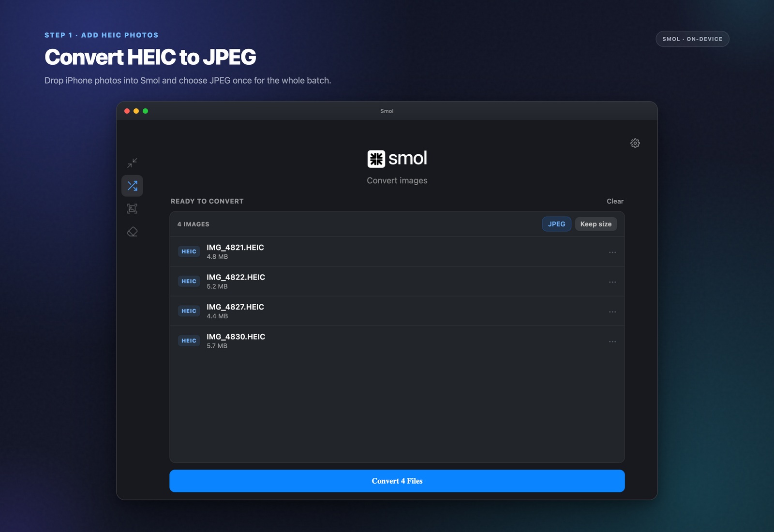Click HEIC badge beside IMG_4827.HEIC

(189, 311)
